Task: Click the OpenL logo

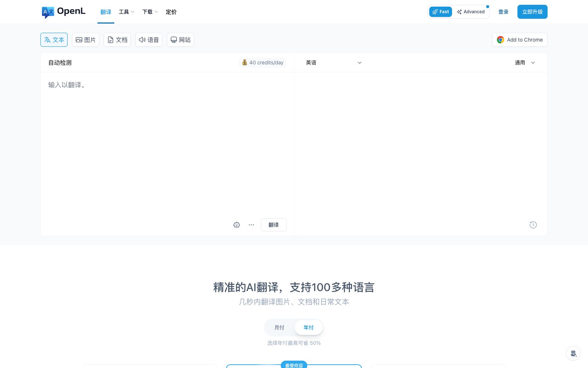Action: coord(64,12)
